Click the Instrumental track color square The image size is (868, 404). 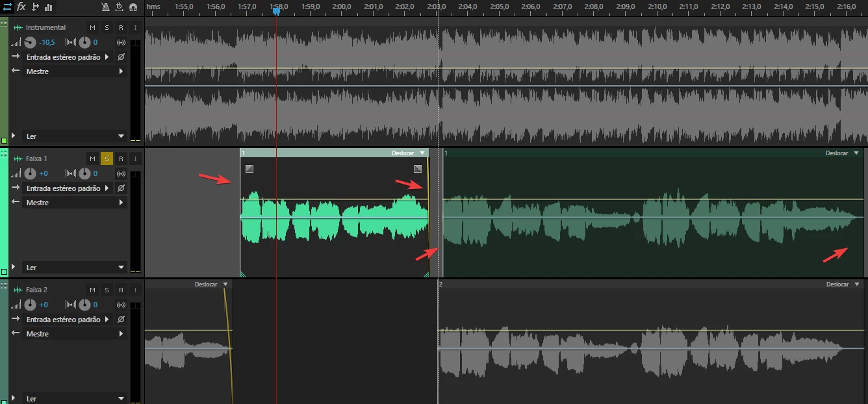pyautogui.click(x=4, y=140)
